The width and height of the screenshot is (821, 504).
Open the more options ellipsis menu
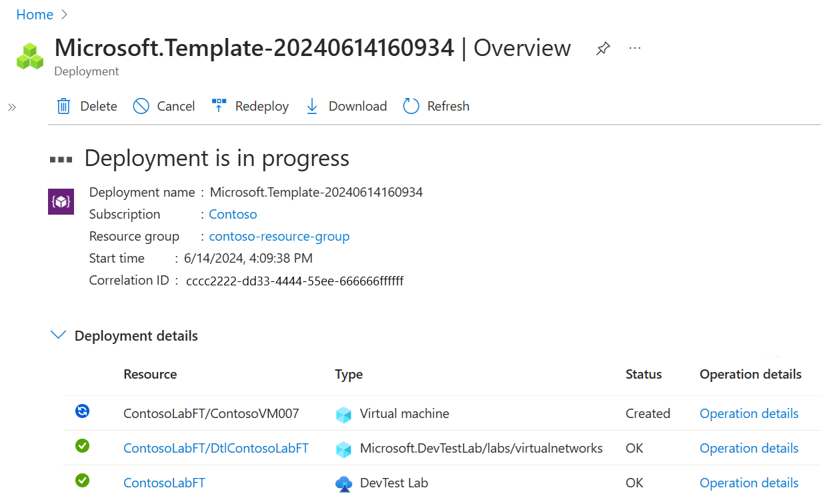pos(635,49)
